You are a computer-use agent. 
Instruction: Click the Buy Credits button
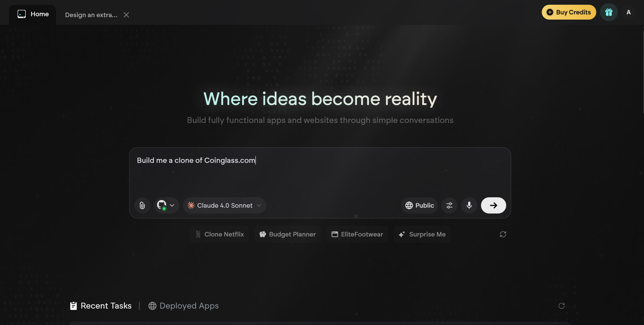pyautogui.click(x=569, y=12)
